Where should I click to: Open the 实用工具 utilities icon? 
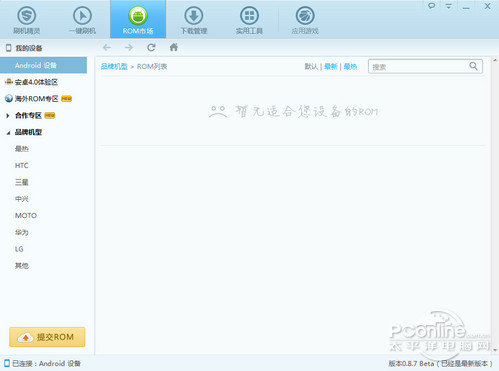(249, 16)
